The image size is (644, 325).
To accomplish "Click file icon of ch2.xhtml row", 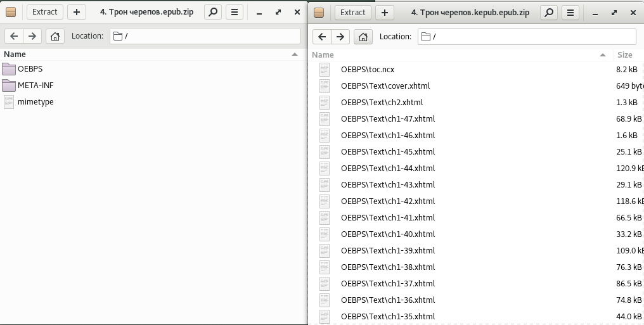I will [x=325, y=102].
